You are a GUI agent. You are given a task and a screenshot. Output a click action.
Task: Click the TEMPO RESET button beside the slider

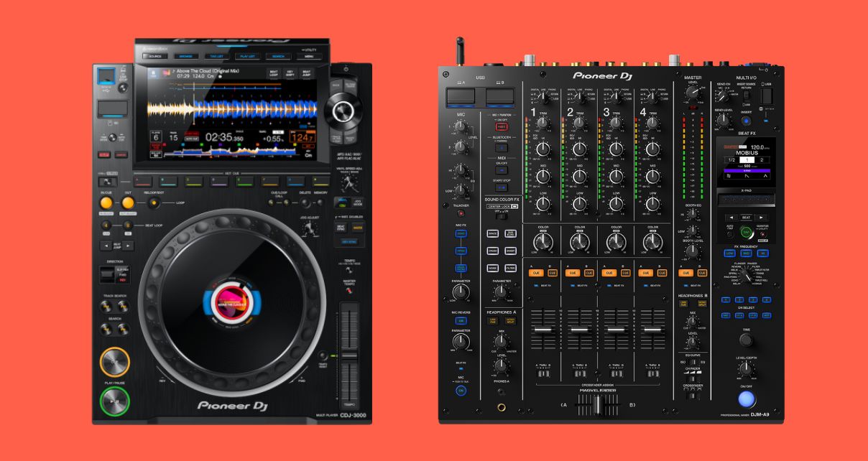324,355
